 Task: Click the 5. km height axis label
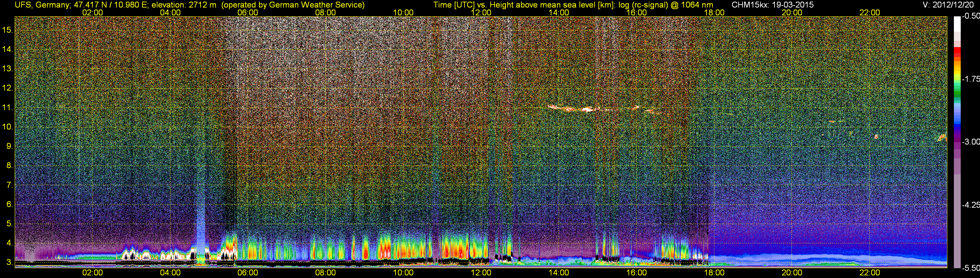9,223
